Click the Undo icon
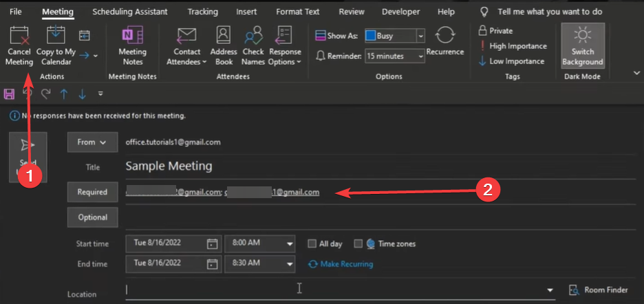Image resolution: width=644 pixels, height=304 pixels. click(28, 94)
